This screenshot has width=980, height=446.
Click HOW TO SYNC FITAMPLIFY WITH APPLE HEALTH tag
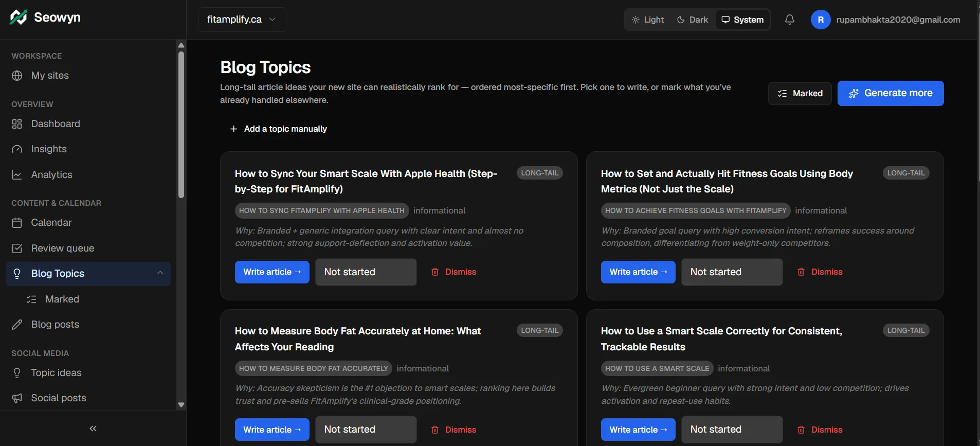coord(322,211)
